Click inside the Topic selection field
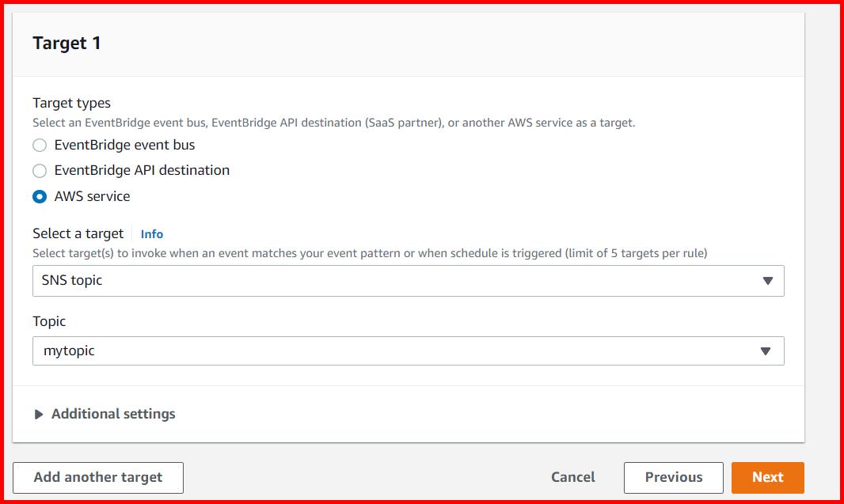The width and height of the screenshot is (844, 504). click(317, 351)
